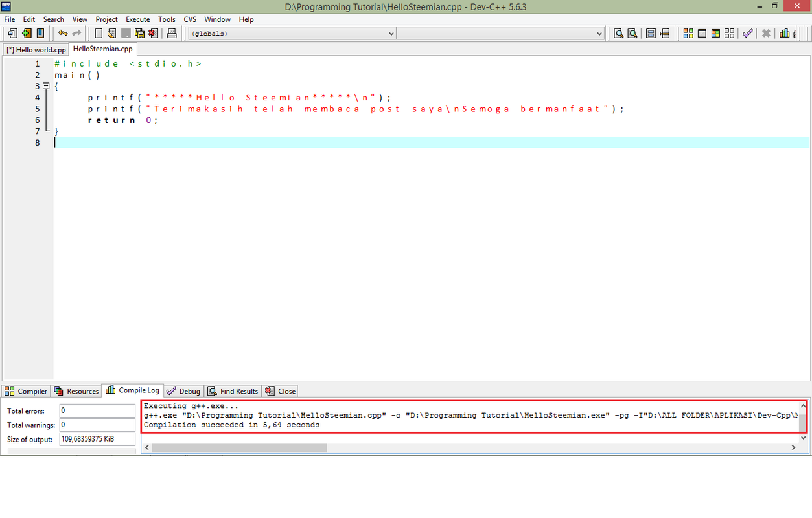812x518 pixels.
Task: Click the purple Debug checkmark icon
Action: click(748, 34)
